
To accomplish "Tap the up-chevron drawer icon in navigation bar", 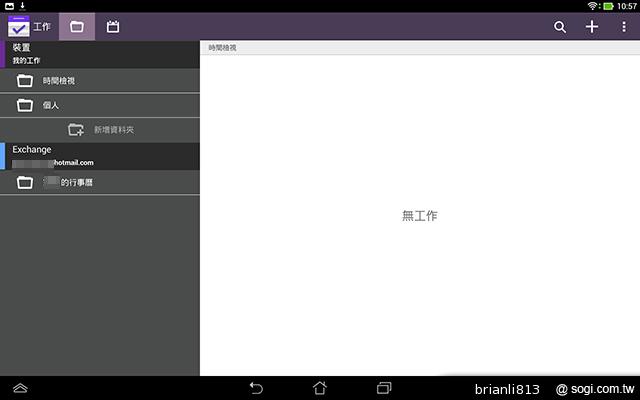I will tap(20, 388).
